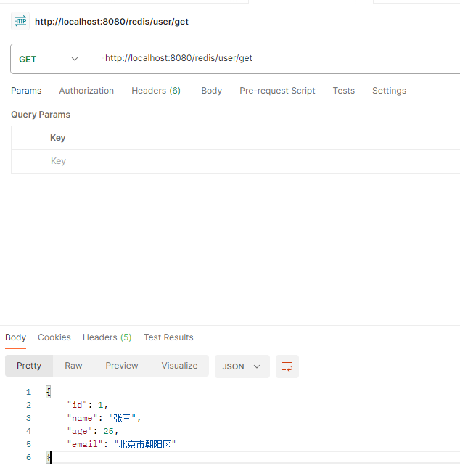Open the request Headers (6) tab
460x476 pixels.
pos(156,91)
